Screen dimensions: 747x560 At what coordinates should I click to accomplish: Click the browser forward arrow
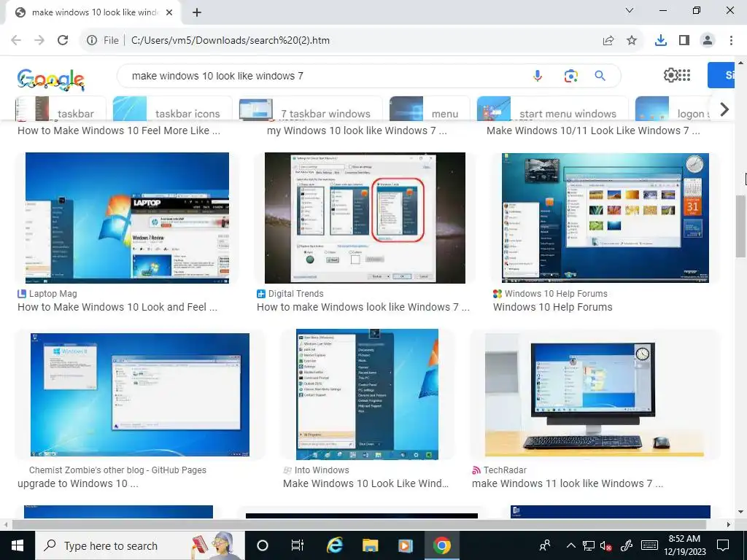[39, 40]
